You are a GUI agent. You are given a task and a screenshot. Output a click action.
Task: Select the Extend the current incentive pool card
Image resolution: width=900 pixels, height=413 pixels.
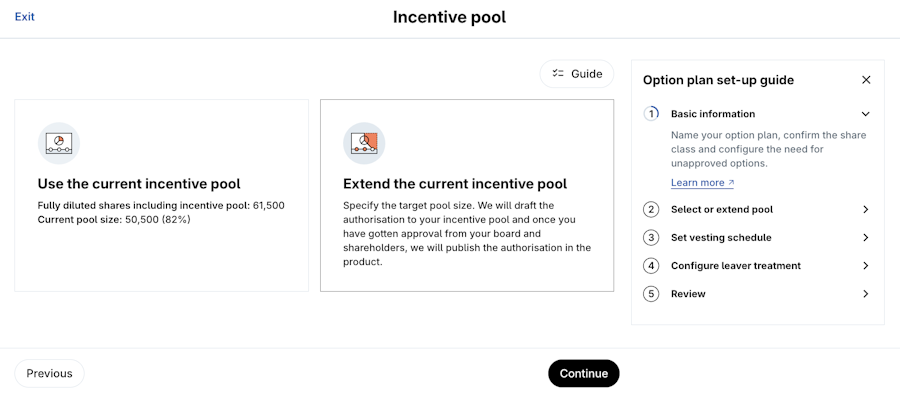point(467,195)
